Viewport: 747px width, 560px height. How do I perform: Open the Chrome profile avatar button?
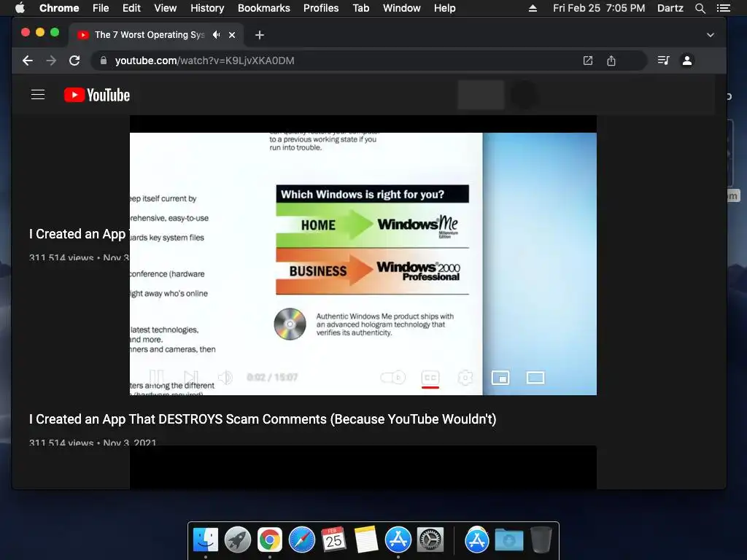pos(687,61)
